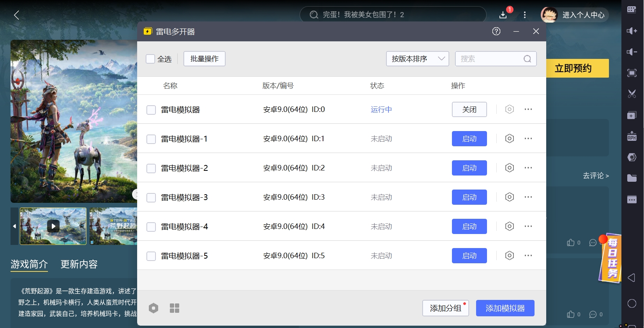Image resolution: width=644 pixels, height=328 pixels.
Task: Tick the 全选 select-all checkbox
Action: click(150, 59)
